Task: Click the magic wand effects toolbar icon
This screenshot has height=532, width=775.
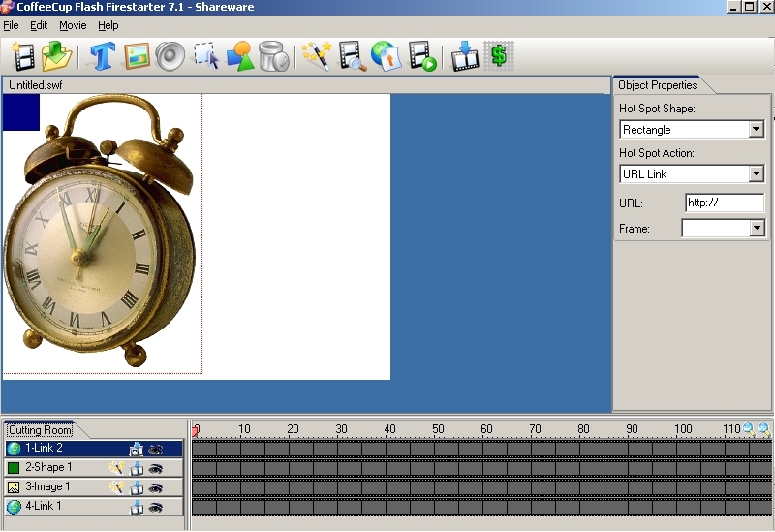Action: click(x=315, y=56)
